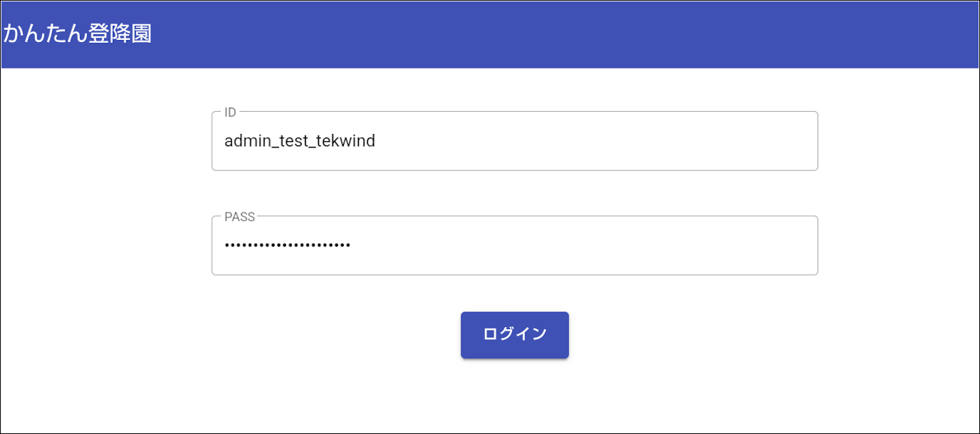Image resolution: width=980 pixels, height=434 pixels.
Task: Place cursor just after last password dot
Action: (352, 246)
